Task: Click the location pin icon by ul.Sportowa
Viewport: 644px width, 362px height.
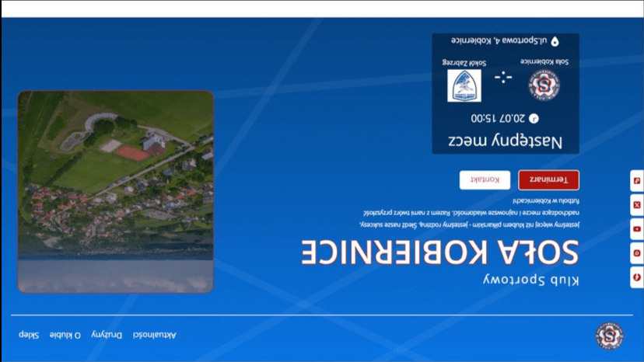Action: tap(555, 41)
